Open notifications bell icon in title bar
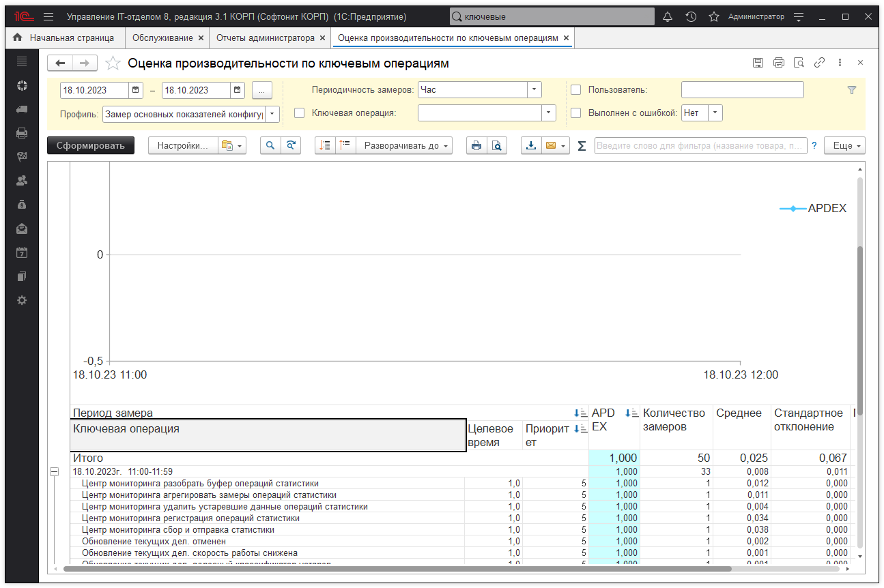The height and width of the screenshot is (588, 884). click(x=668, y=16)
